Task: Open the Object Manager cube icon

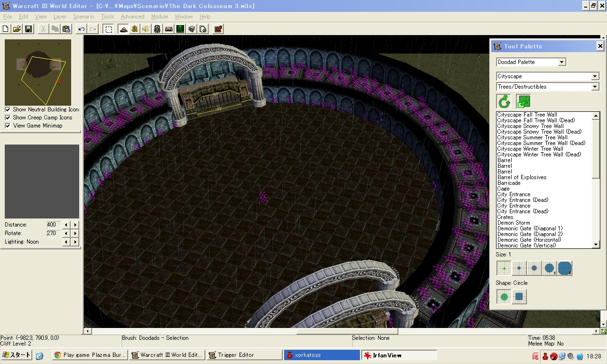Action: tap(192, 29)
